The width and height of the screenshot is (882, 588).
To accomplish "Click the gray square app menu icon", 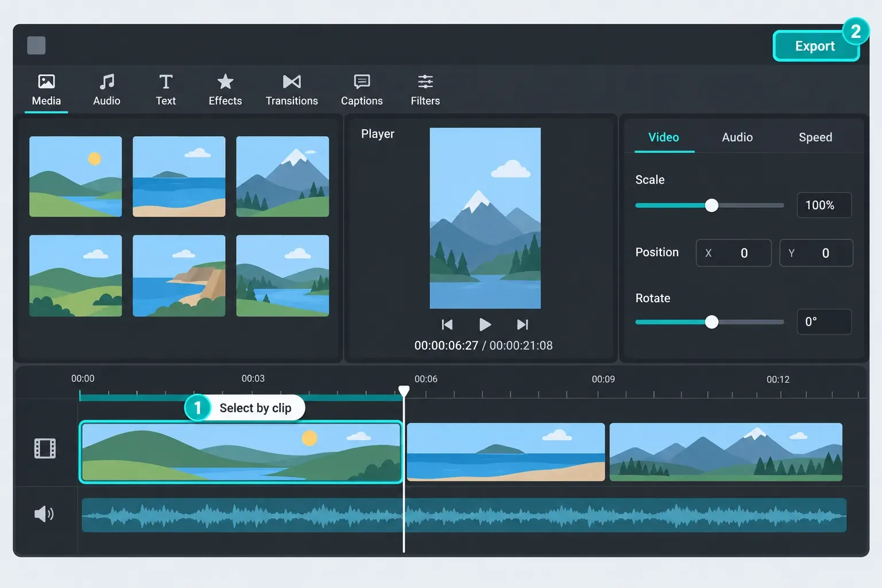I will point(36,45).
